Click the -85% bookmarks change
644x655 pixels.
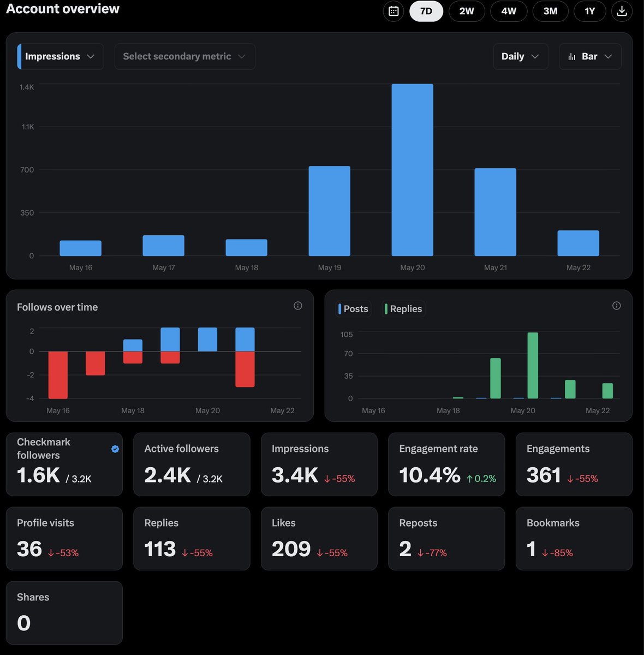tap(557, 553)
